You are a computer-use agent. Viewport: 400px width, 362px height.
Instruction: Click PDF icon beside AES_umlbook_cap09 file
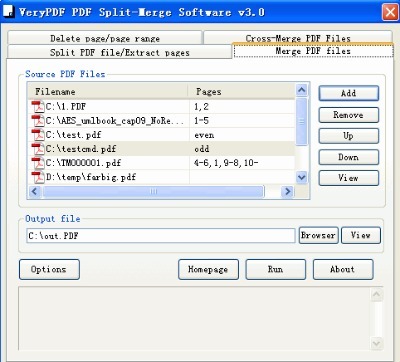(x=38, y=121)
